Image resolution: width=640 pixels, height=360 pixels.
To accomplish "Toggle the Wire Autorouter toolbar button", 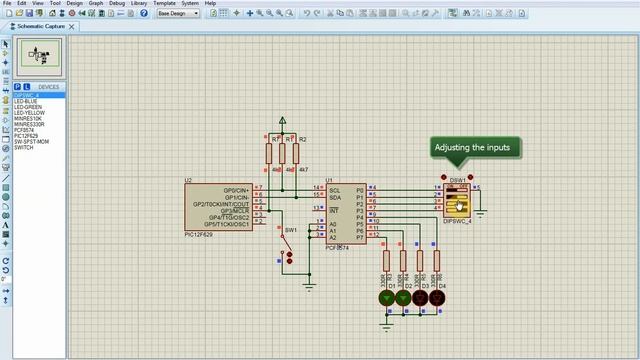I will [452, 13].
